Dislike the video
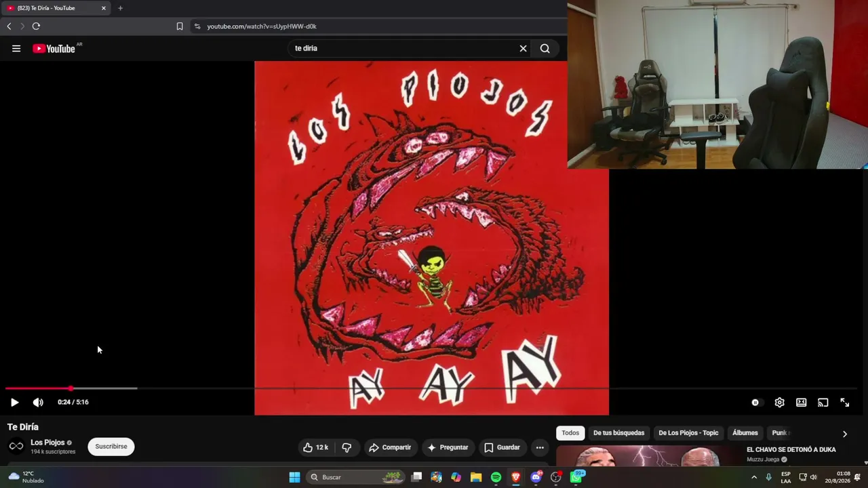The width and height of the screenshot is (868, 488). [x=347, y=447]
